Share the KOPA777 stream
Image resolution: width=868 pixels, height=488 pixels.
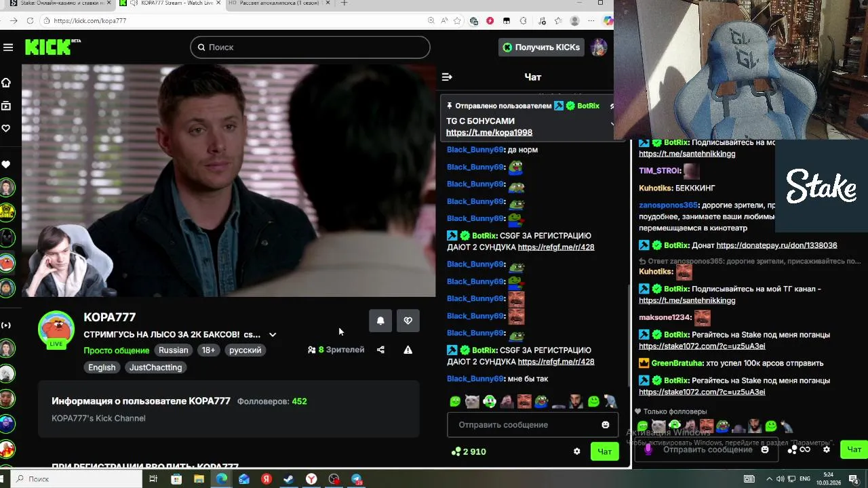[x=380, y=350]
